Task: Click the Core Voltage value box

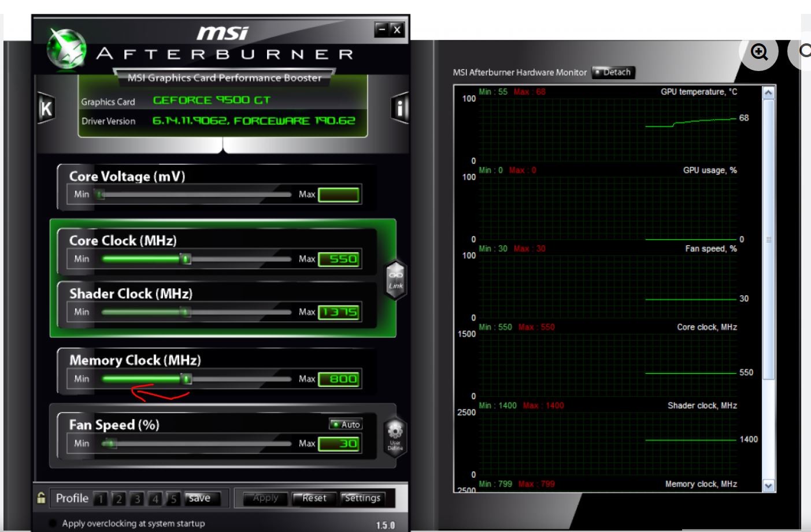Action: click(x=339, y=195)
